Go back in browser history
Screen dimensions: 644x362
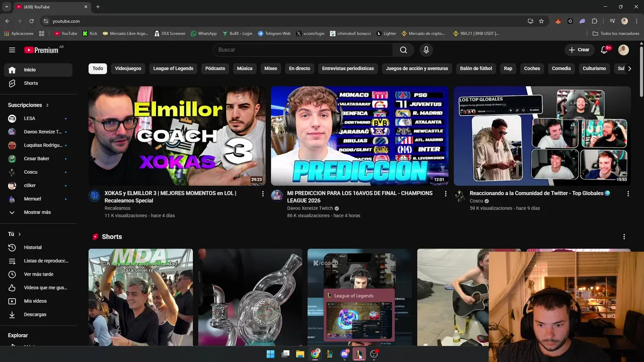coord(7,21)
